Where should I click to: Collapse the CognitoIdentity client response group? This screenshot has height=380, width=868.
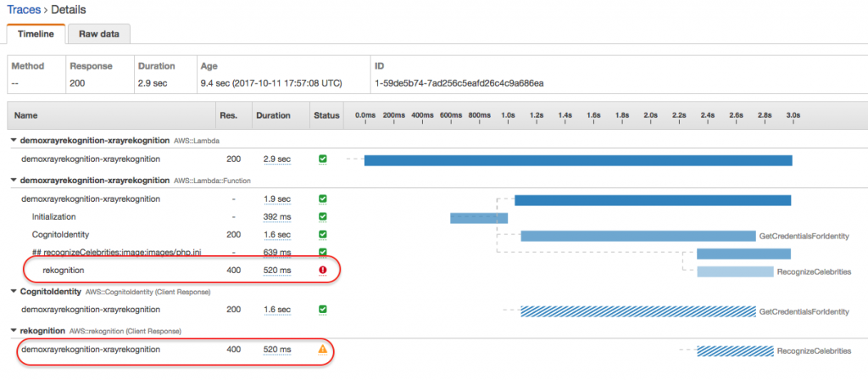(14, 292)
